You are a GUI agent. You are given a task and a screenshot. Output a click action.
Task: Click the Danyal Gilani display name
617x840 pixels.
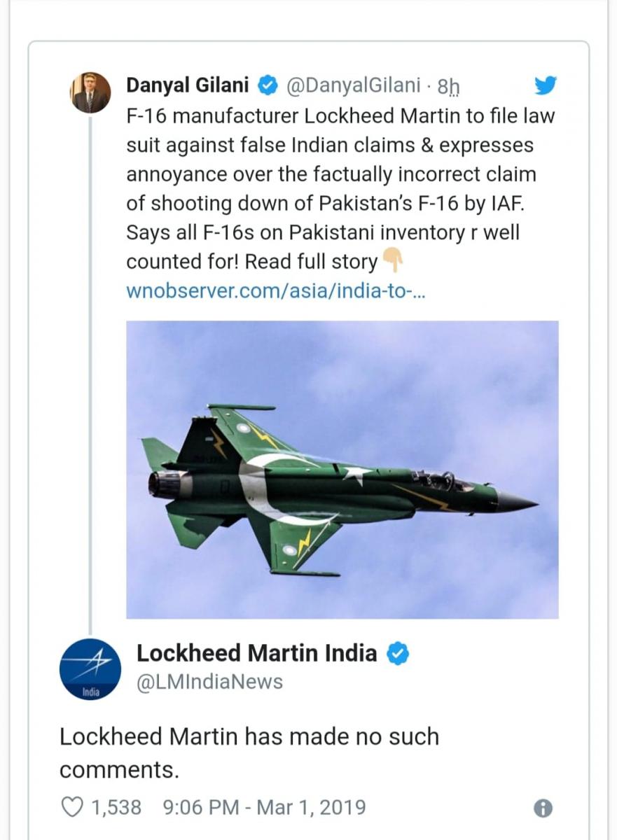188,85
